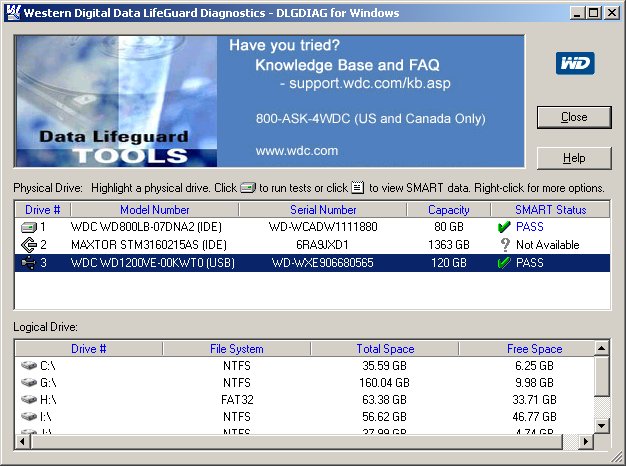Screen dimensions: 626x466
Task: Click the IDE drive icon for drive 1
Action: (29, 227)
